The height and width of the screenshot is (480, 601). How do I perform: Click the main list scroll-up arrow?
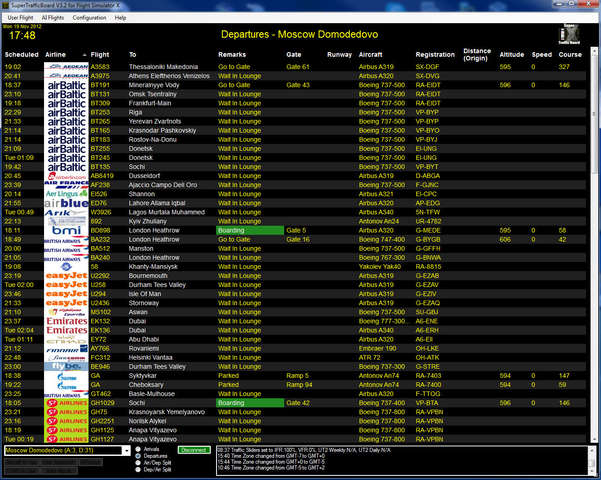pos(594,50)
